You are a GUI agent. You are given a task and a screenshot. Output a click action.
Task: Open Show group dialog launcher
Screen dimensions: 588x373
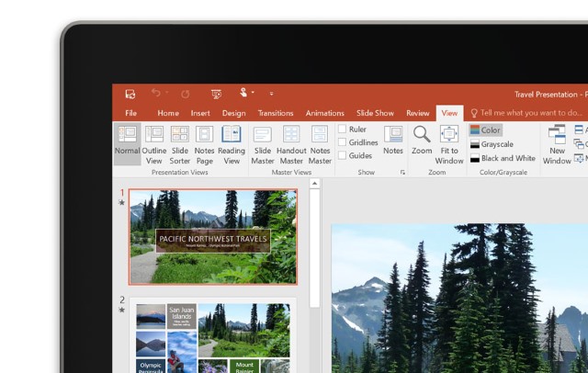tap(402, 173)
